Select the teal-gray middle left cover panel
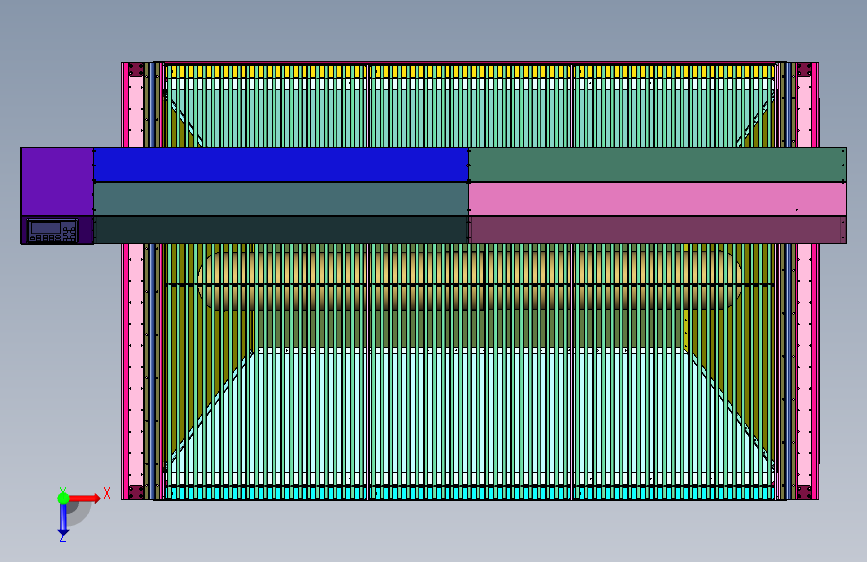 point(281,199)
